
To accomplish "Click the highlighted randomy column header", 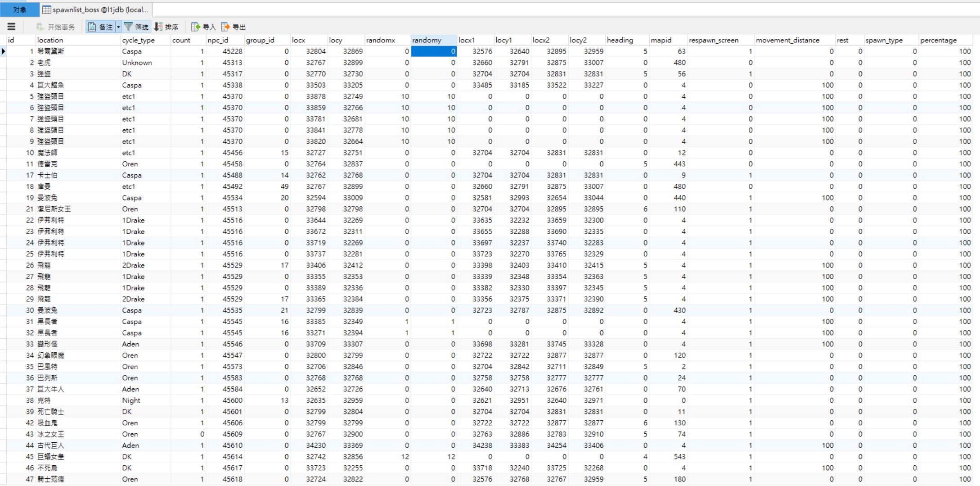I will [434, 40].
